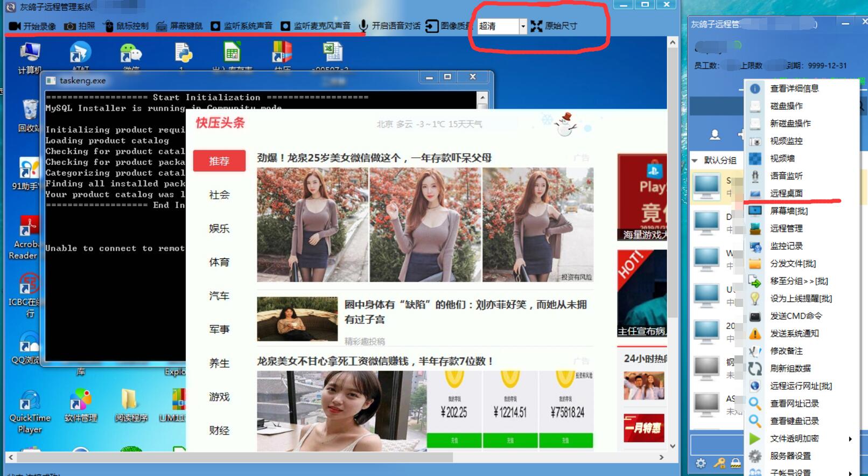Open article 圈中身体有缺陷的他们
Viewport: 868px width, 476px height.
click(x=466, y=312)
